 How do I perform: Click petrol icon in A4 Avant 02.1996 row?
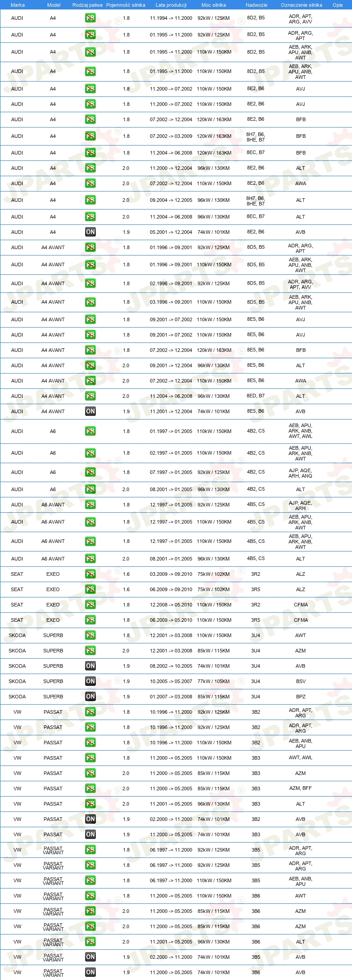[x=90, y=283]
